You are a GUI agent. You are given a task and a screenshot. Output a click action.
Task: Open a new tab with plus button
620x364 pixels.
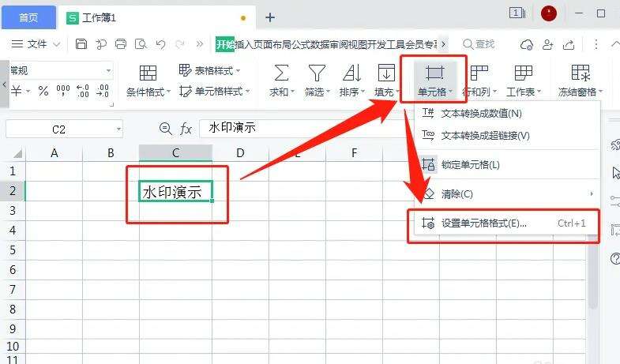coord(270,17)
